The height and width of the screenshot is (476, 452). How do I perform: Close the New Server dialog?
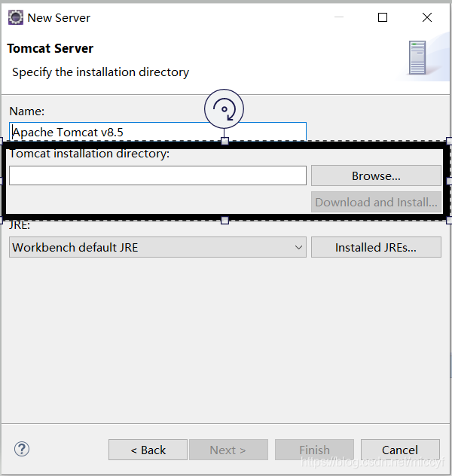pos(427,17)
